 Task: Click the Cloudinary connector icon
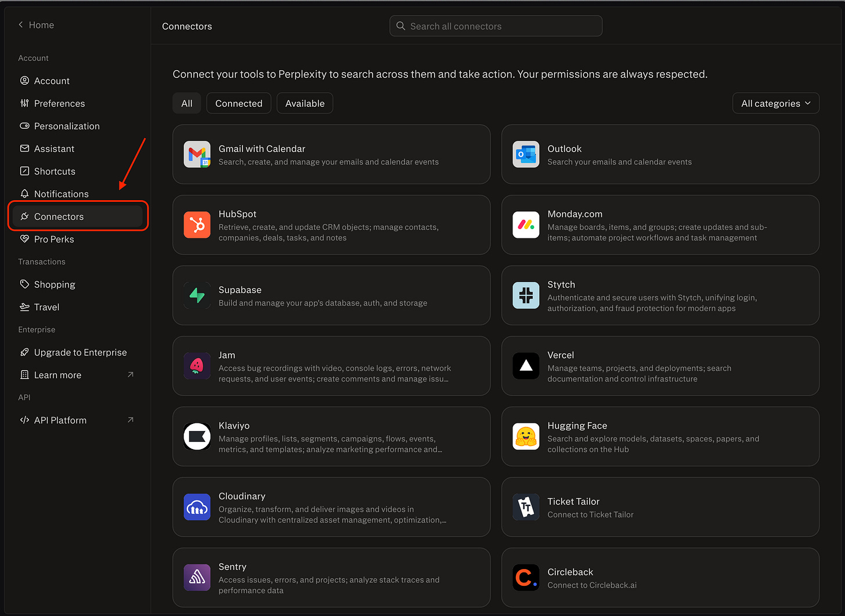pos(197,507)
